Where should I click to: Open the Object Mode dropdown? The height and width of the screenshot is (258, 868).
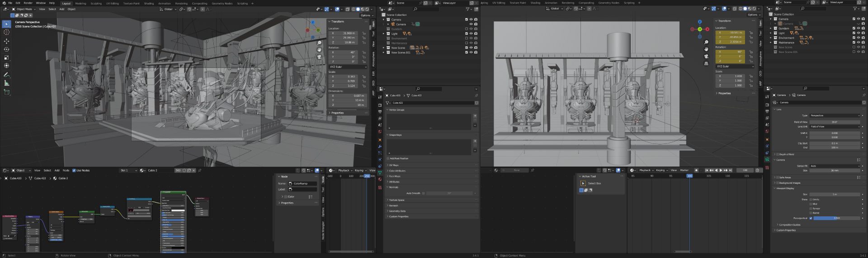pos(24,9)
